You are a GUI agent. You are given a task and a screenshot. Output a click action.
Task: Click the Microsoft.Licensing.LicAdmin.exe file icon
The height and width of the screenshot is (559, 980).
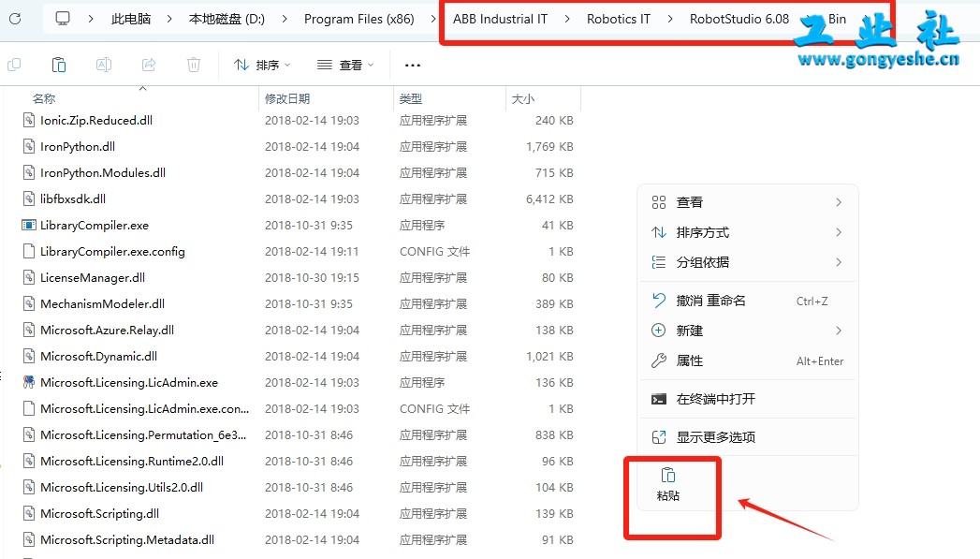tap(29, 383)
